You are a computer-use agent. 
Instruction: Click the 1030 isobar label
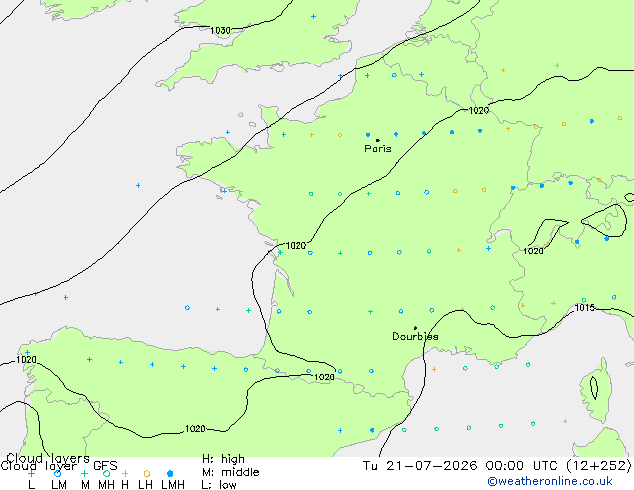pos(220,30)
